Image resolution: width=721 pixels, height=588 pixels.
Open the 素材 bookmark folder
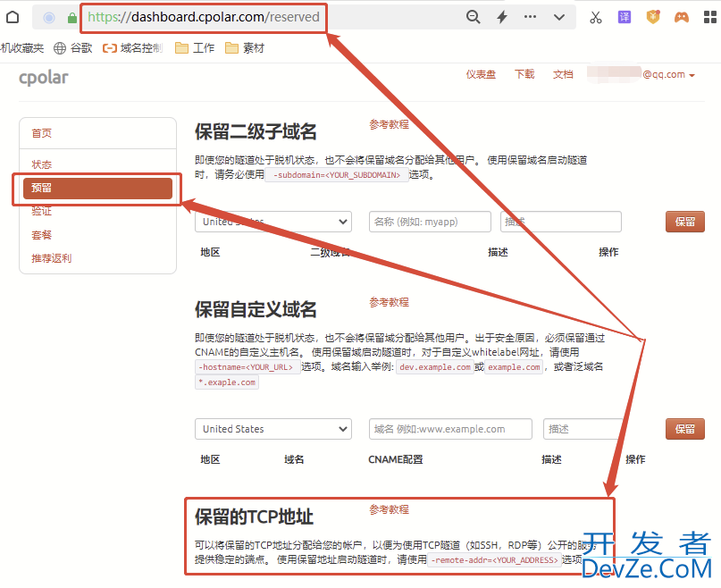[245, 48]
